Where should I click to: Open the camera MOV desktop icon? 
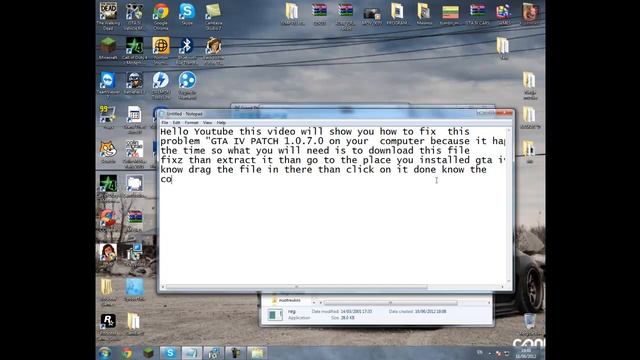tap(372, 15)
